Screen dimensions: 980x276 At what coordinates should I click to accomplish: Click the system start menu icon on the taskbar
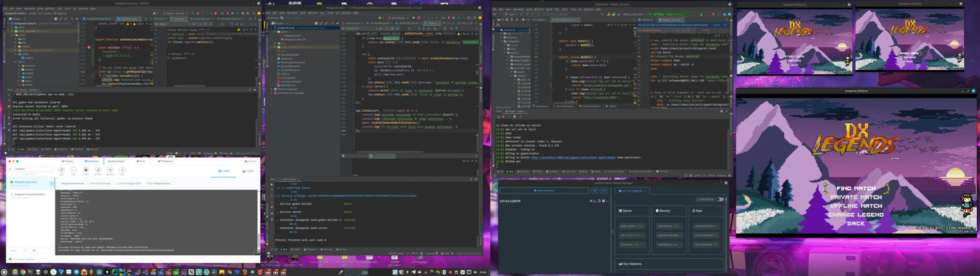point(4,272)
